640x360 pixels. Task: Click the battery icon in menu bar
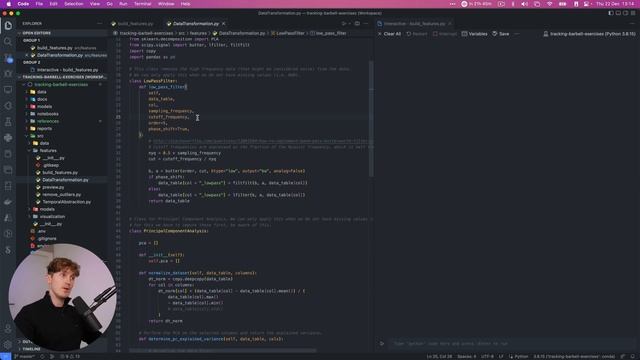click(x=562, y=4)
